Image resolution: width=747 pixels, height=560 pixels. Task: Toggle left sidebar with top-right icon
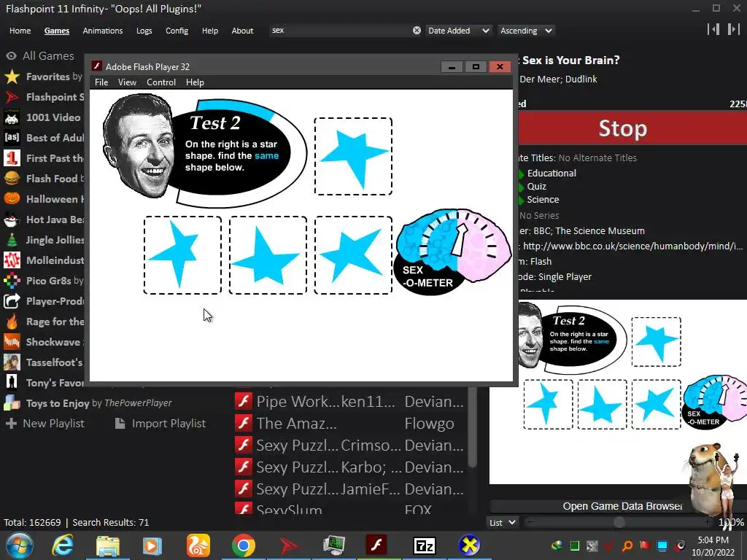(x=713, y=29)
